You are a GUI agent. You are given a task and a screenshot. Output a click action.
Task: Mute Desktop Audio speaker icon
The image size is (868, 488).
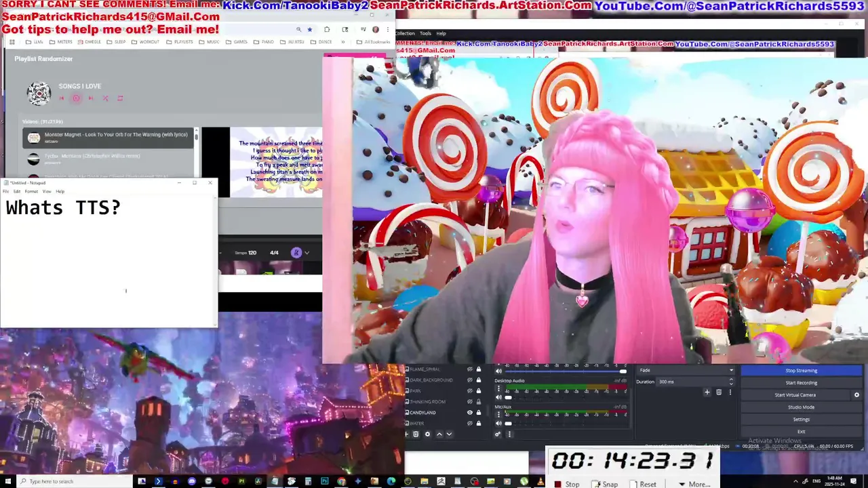point(498,397)
